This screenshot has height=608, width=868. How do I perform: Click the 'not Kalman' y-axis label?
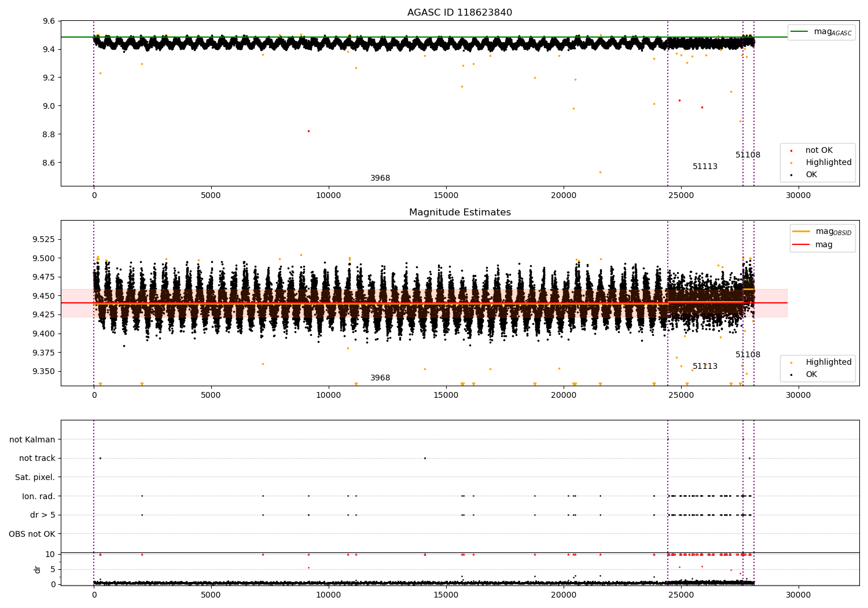click(x=32, y=439)
